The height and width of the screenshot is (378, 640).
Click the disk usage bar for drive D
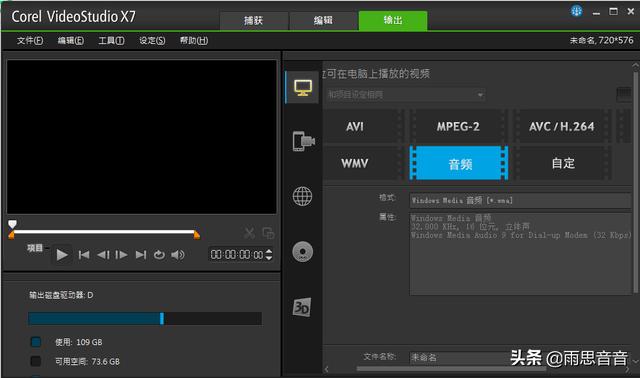tap(145, 318)
